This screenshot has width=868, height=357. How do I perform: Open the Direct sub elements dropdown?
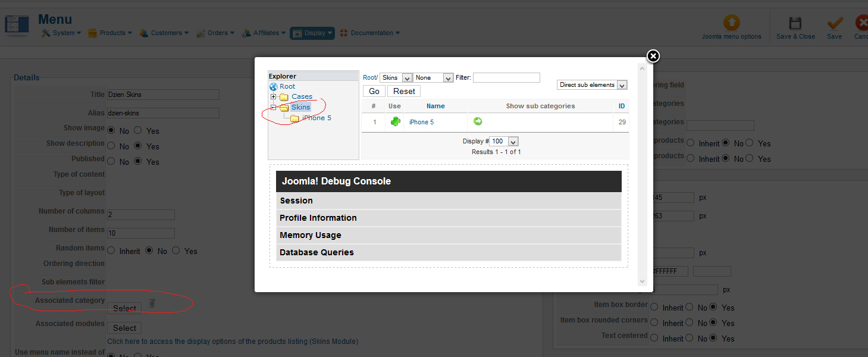coord(593,85)
